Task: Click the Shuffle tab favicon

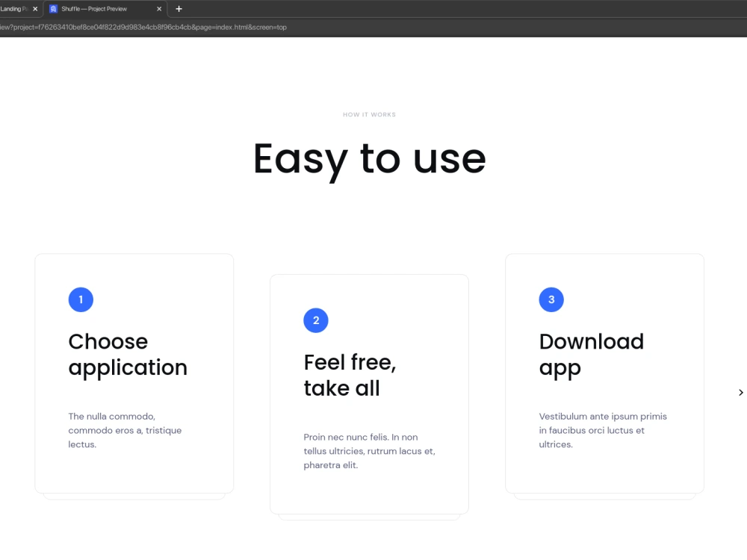Action: point(53,9)
